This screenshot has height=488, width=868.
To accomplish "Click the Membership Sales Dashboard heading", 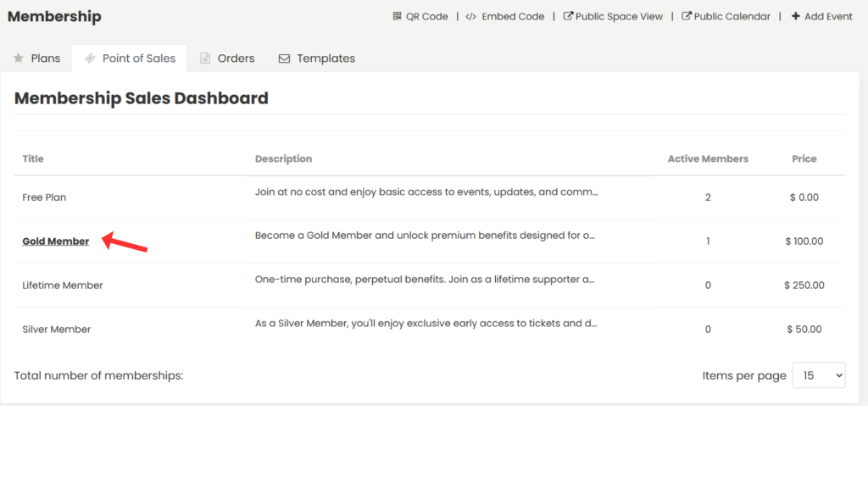I will pos(142,98).
